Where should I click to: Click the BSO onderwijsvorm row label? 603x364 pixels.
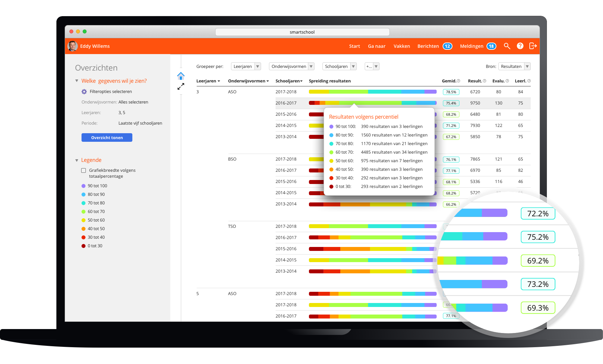click(232, 159)
